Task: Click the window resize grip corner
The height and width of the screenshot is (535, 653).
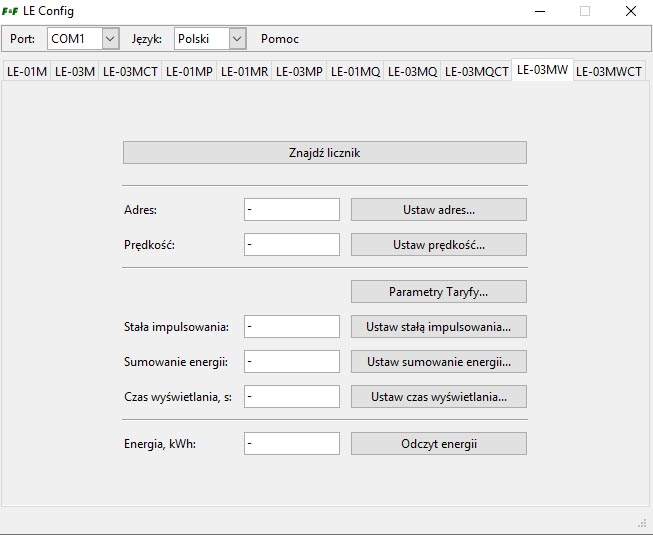Action: [x=642, y=523]
